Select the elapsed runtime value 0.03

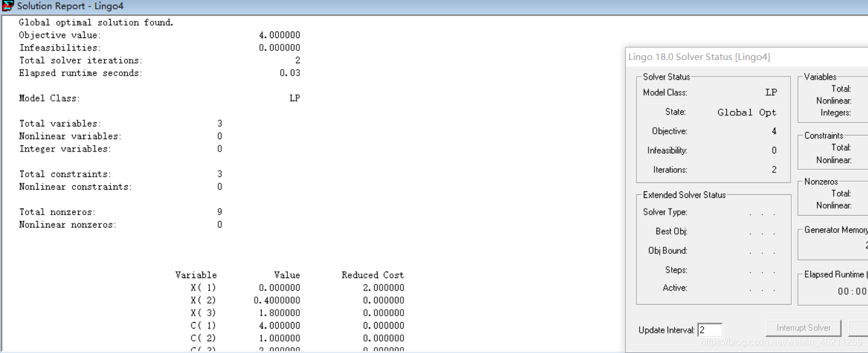tap(290, 73)
